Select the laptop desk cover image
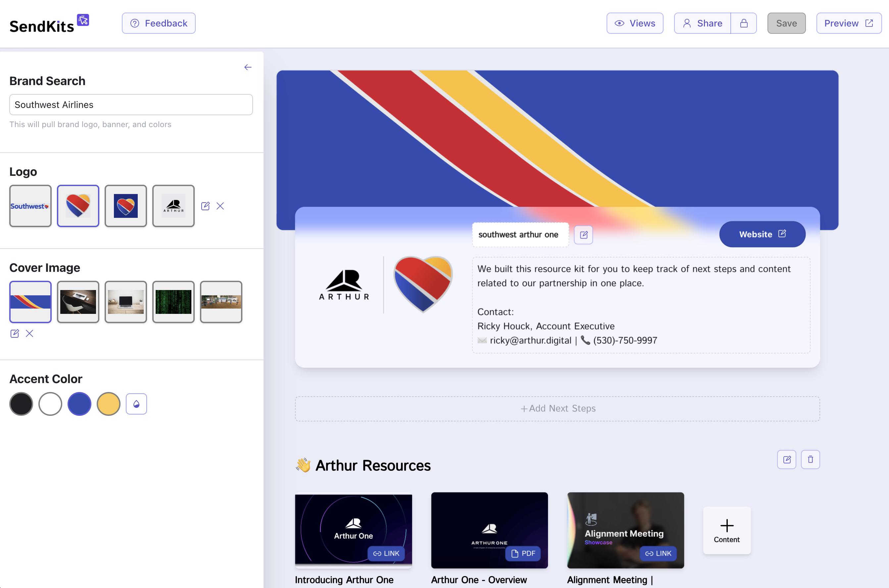889x588 pixels. (x=125, y=302)
